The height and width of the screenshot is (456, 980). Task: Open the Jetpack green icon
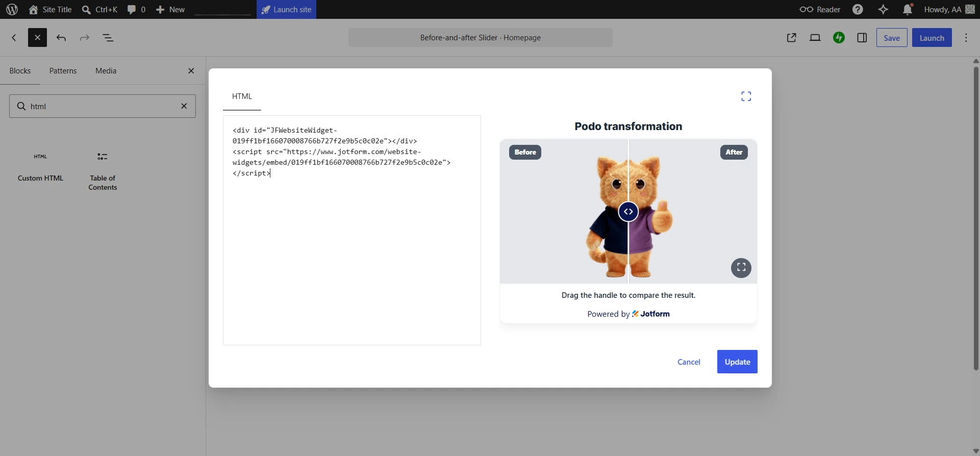(x=839, y=38)
